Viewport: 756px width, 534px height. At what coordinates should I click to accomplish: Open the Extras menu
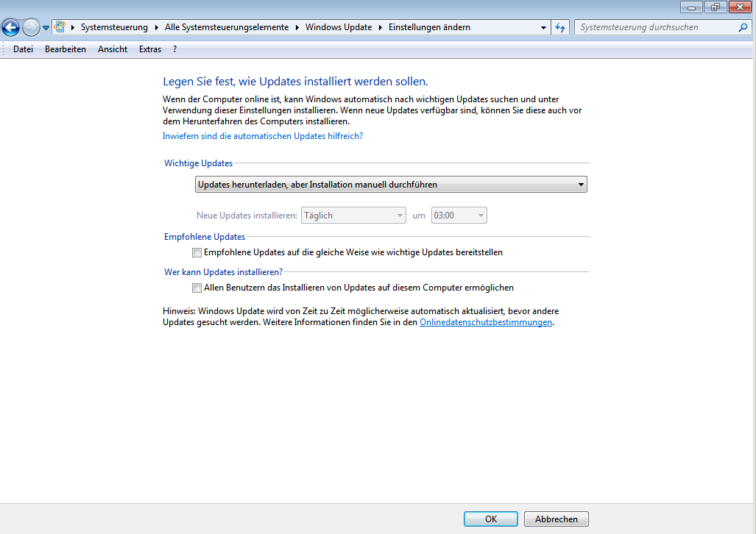[150, 49]
